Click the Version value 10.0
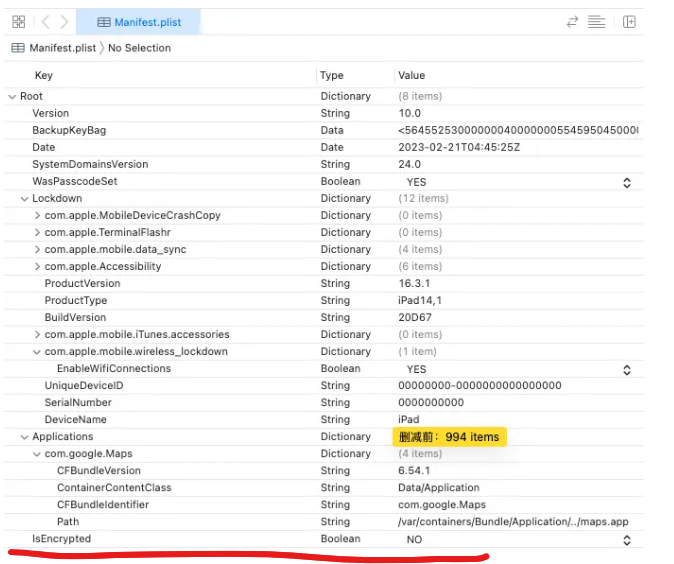The image size is (674, 564). (x=410, y=113)
